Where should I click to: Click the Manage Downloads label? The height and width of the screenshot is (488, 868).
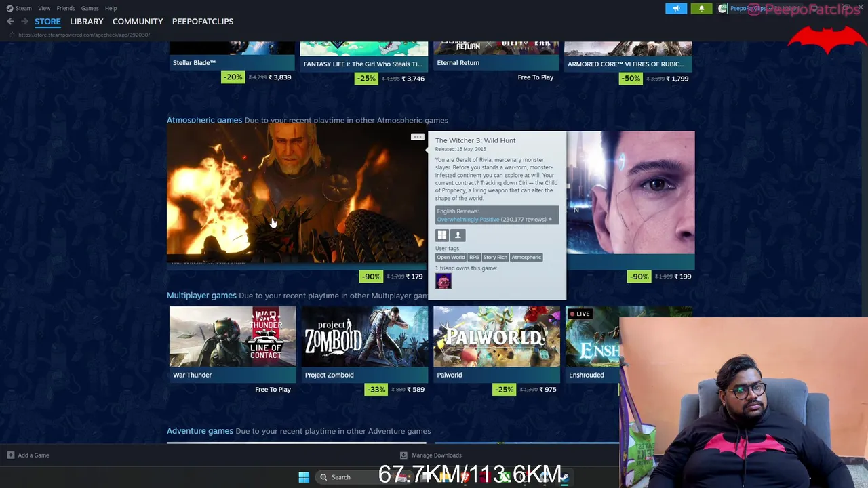[437, 455]
